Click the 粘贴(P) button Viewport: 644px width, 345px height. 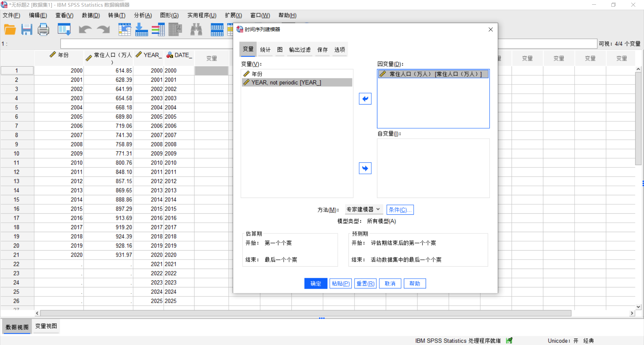(x=341, y=284)
